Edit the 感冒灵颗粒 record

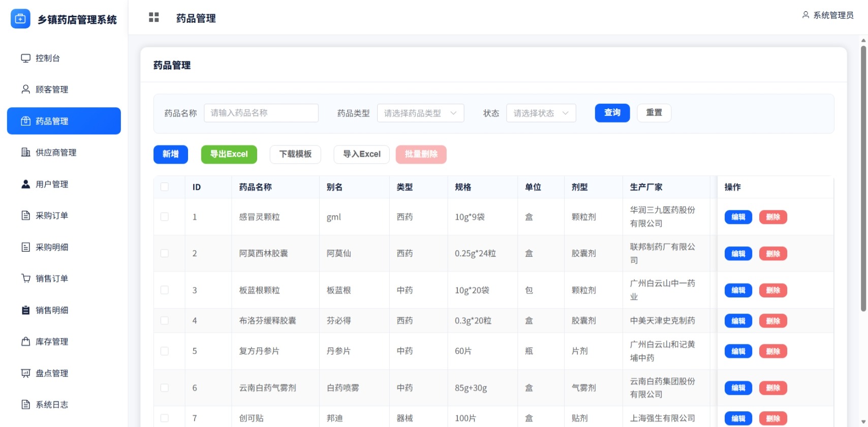point(738,217)
